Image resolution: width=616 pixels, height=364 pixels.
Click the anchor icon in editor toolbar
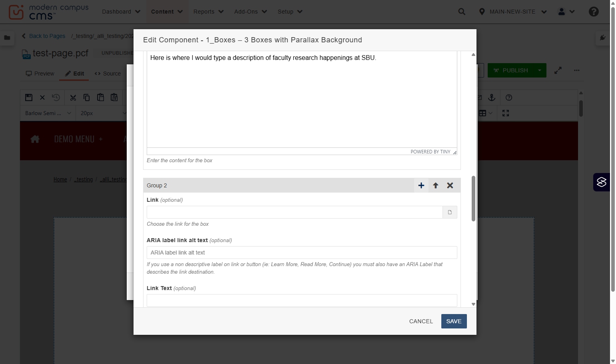[492, 97]
